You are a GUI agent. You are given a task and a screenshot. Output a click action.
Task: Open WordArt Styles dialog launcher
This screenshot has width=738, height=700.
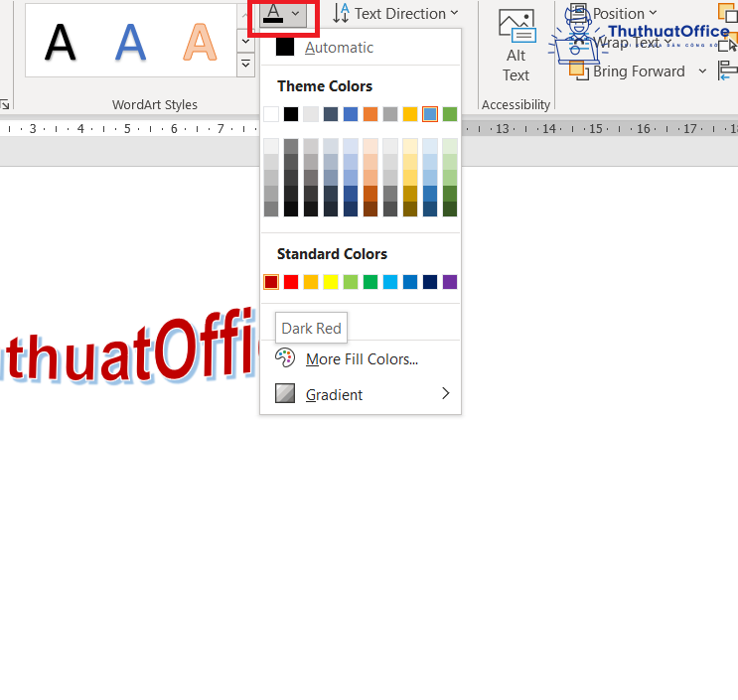tap(5, 104)
